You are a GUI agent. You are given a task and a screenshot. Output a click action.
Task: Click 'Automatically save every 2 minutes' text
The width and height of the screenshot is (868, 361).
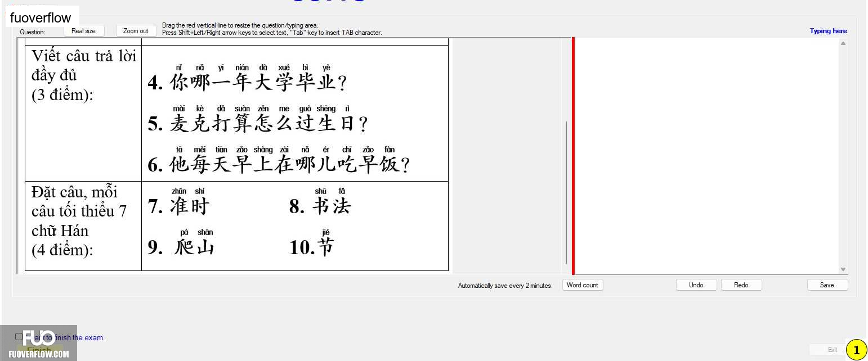(505, 286)
